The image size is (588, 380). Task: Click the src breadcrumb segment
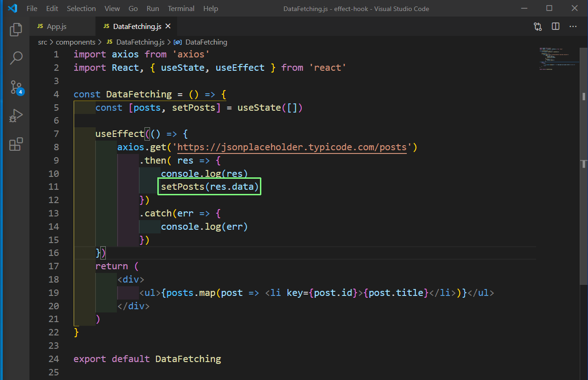click(43, 42)
